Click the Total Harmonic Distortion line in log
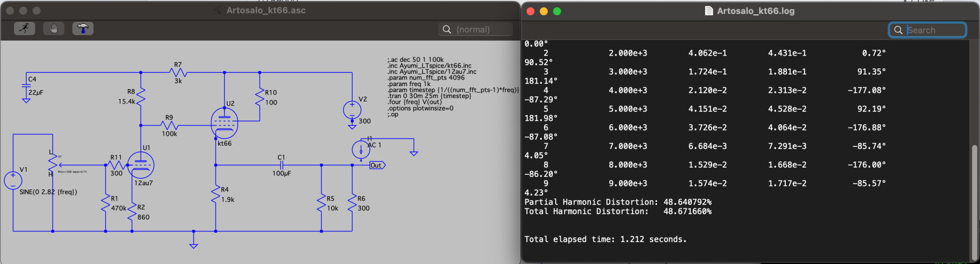The width and height of the screenshot is (980, 264). [618, 211]
